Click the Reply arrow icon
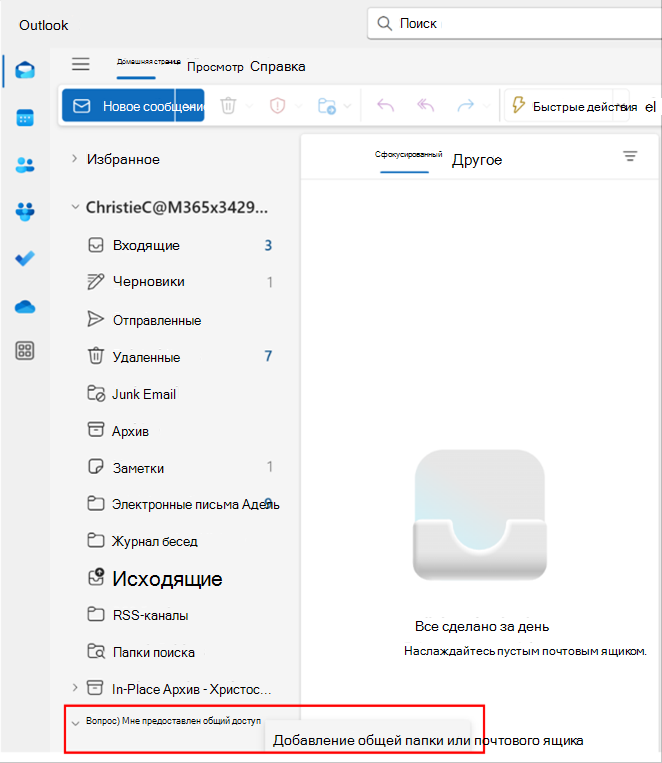This screenshot has width=662, height=763. click(x=386, y=105)
